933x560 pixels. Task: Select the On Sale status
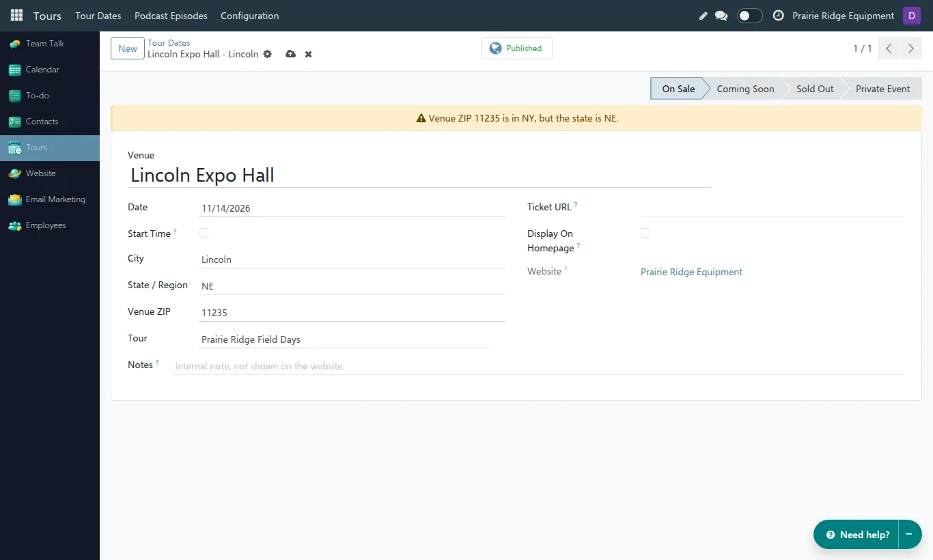point(678,89)
